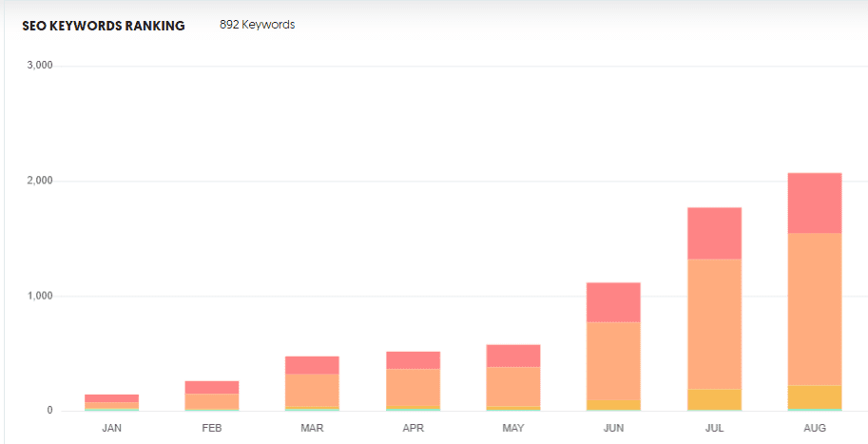The image size is (868, 444).
Task: Select the red segment of the FEB bar
Action: (x=212, y=387)
